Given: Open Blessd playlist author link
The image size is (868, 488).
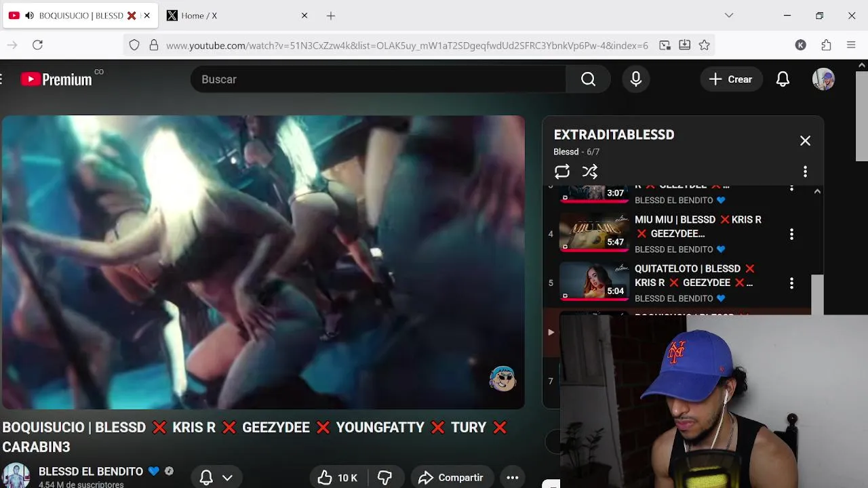Looking at the screenshot, I should point(566,152).
